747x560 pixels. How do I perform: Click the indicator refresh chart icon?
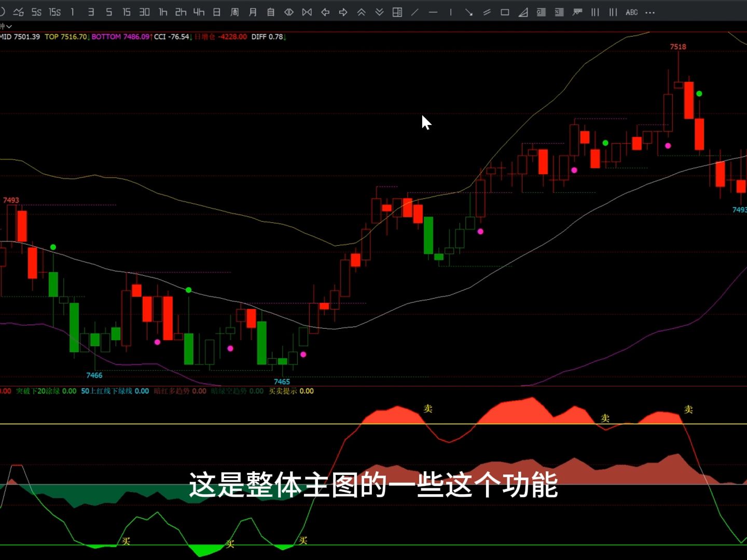(18, 12)
